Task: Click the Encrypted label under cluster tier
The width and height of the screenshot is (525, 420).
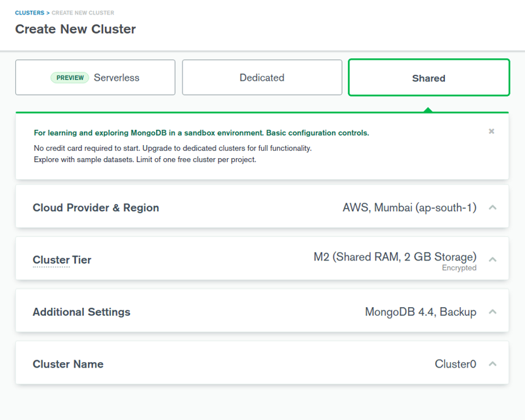Action: tap(459, 268)
